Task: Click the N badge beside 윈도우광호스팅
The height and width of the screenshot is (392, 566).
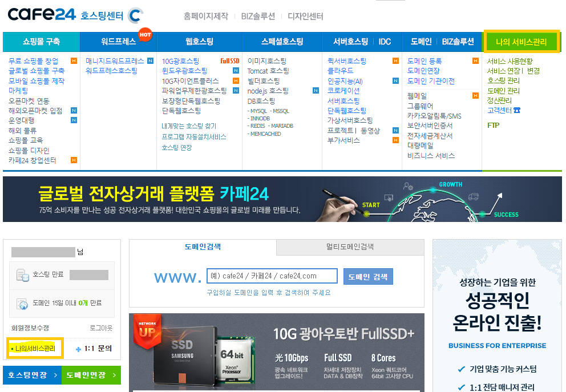Action: [x=236, y=71]
